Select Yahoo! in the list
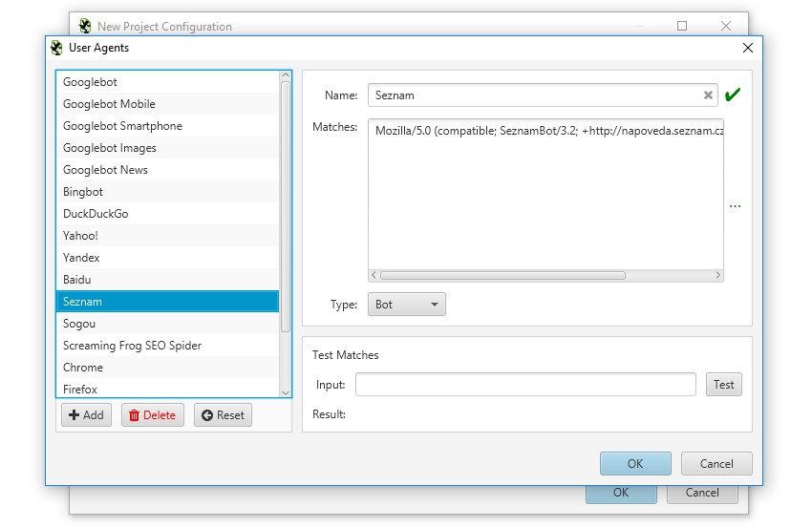This screenshot has height=528, width=812. [167, 236]
